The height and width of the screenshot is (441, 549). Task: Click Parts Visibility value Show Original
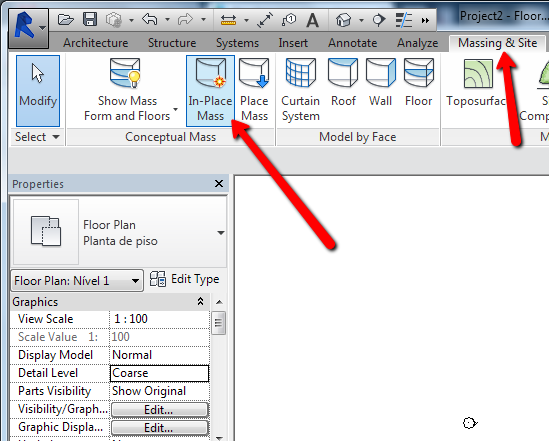(160, 391)
